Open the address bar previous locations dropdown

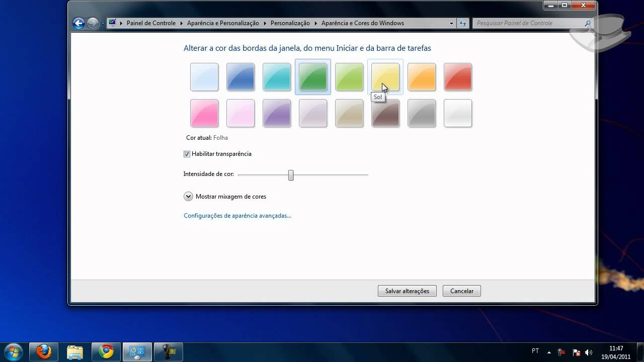click(x=451, y=23)
